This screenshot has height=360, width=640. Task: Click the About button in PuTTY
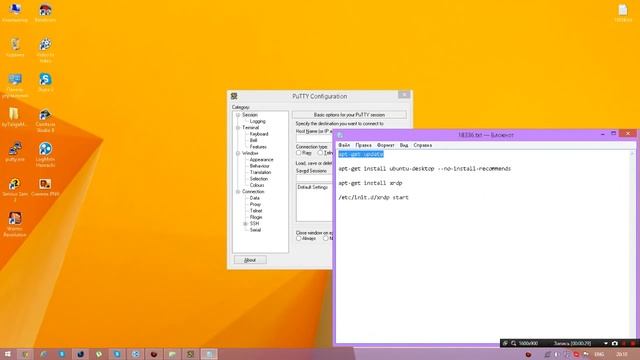[x=250, y=260]
